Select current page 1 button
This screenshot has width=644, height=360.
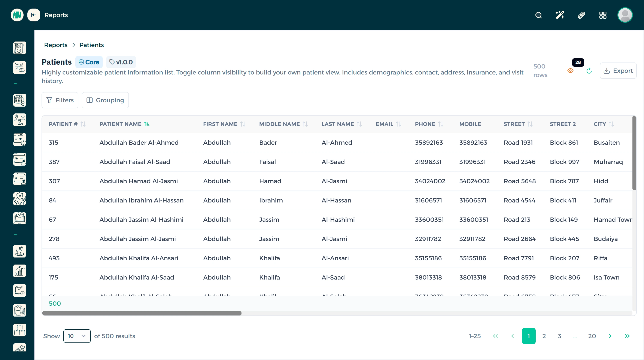[x=529, y=336]
